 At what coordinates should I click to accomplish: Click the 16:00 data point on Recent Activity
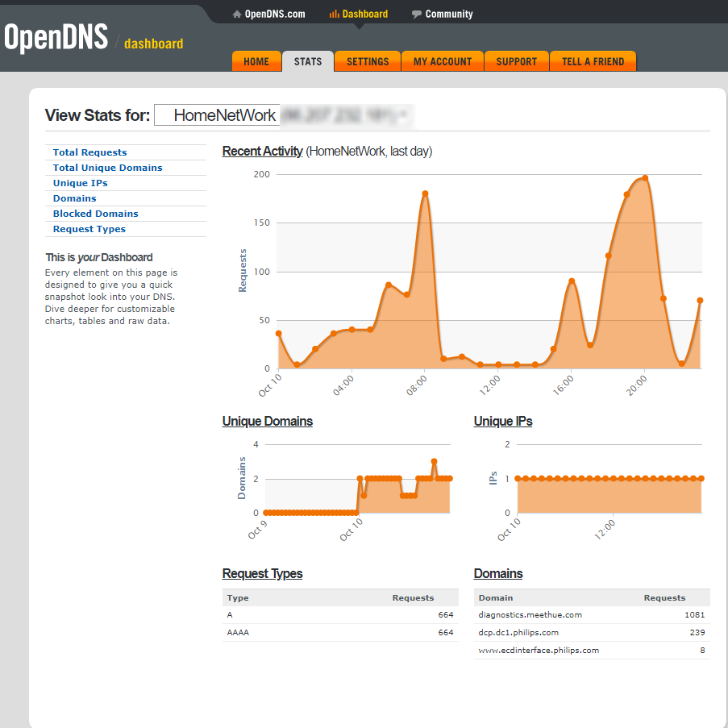point(572,281)
